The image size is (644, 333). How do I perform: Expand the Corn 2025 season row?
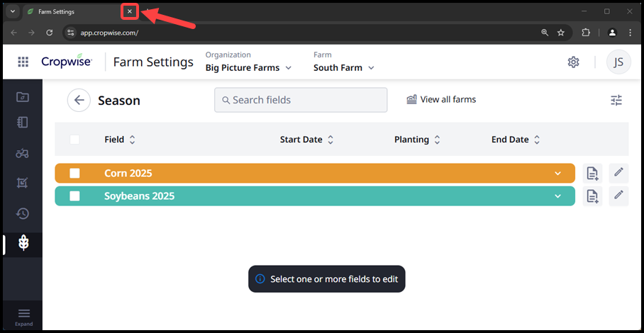558,174
